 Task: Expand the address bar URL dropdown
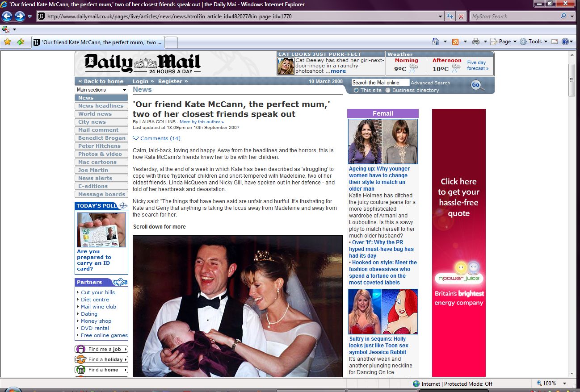click(441, 17)
